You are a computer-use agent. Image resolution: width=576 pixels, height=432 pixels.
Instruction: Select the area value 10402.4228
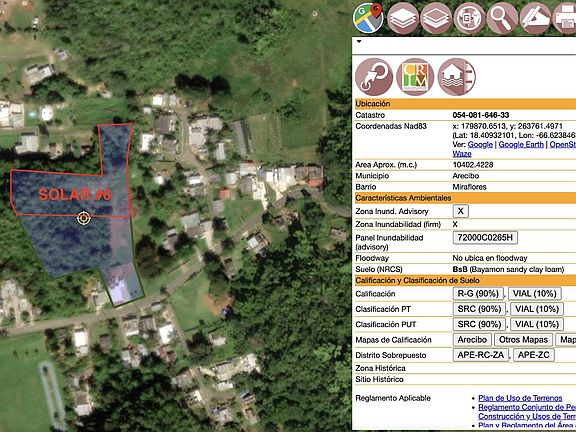click(473, 165)
